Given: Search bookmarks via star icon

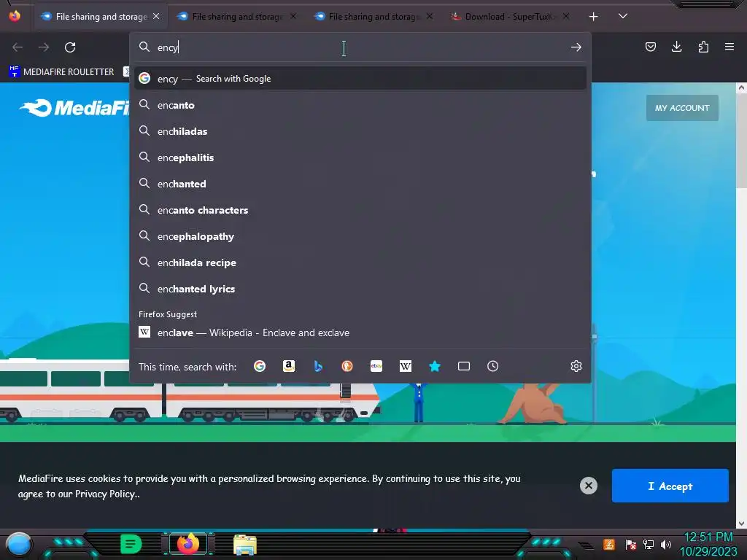Looking at the screenshot, I should coord(435,366).
